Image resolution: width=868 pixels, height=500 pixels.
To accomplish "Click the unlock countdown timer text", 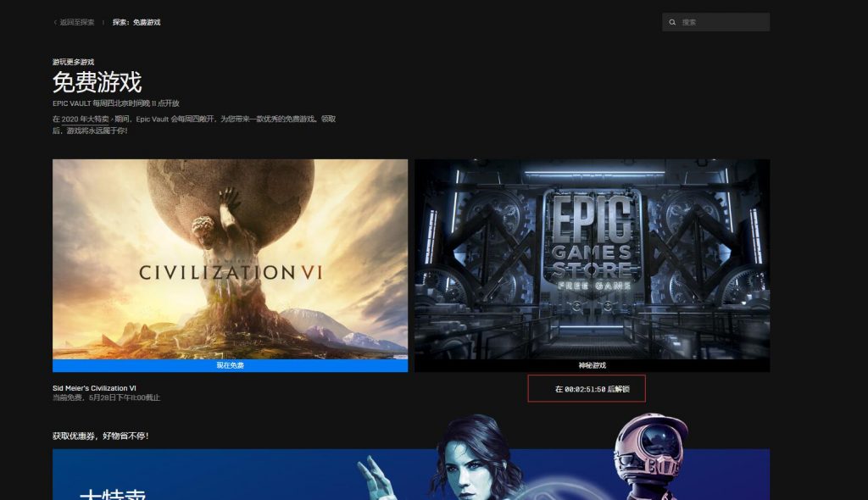I will [x=593, y=389].
